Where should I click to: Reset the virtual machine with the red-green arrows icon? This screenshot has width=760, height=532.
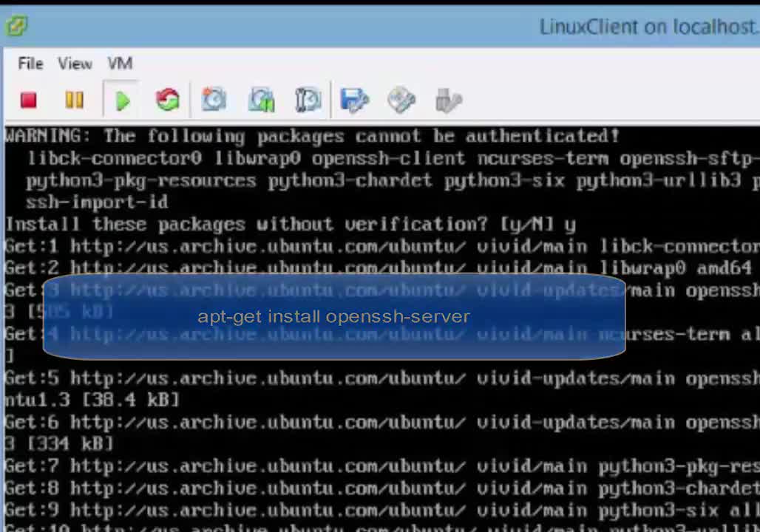point(168,100)
